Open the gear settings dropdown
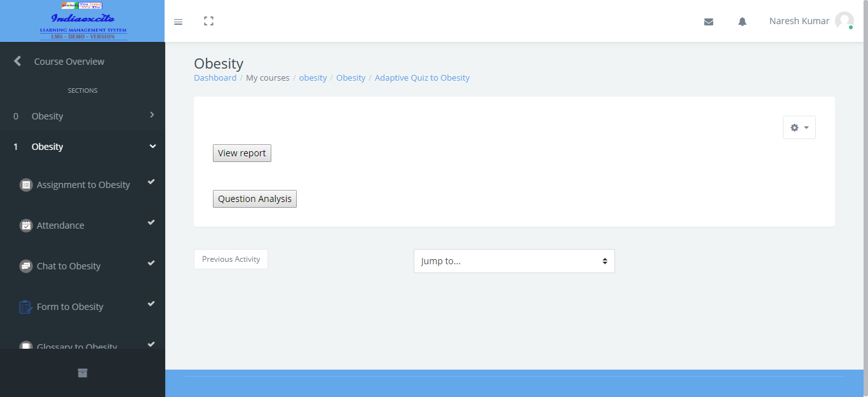The height and width of the screenshot is (397, 868). coord(799,128)
